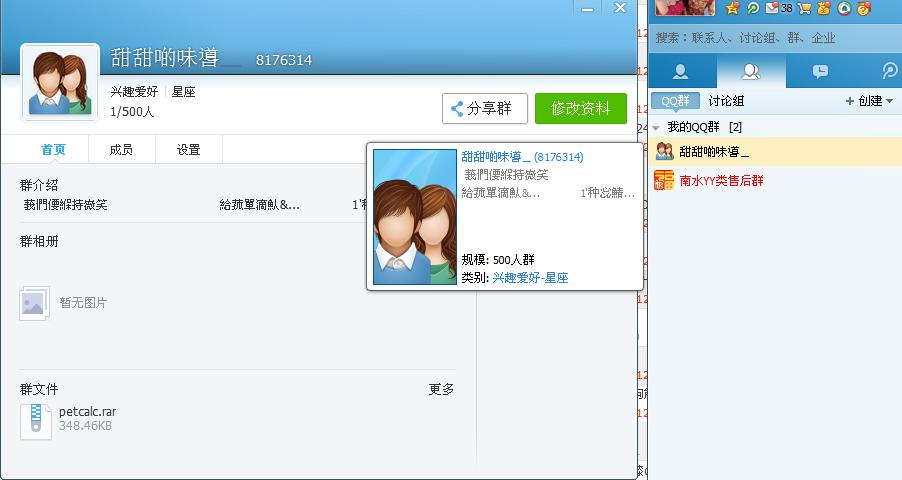Open the colorful ring app icon

[x=844, y=8]
